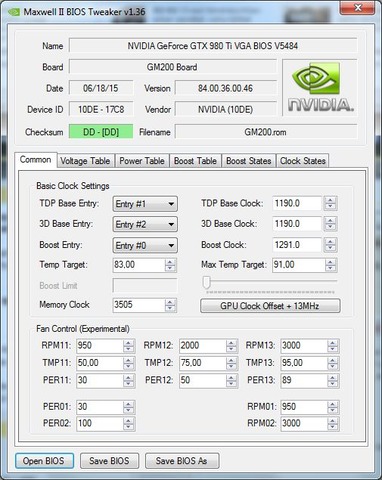
Task: Click the Boost Clock value field
Action: [297, 245]
